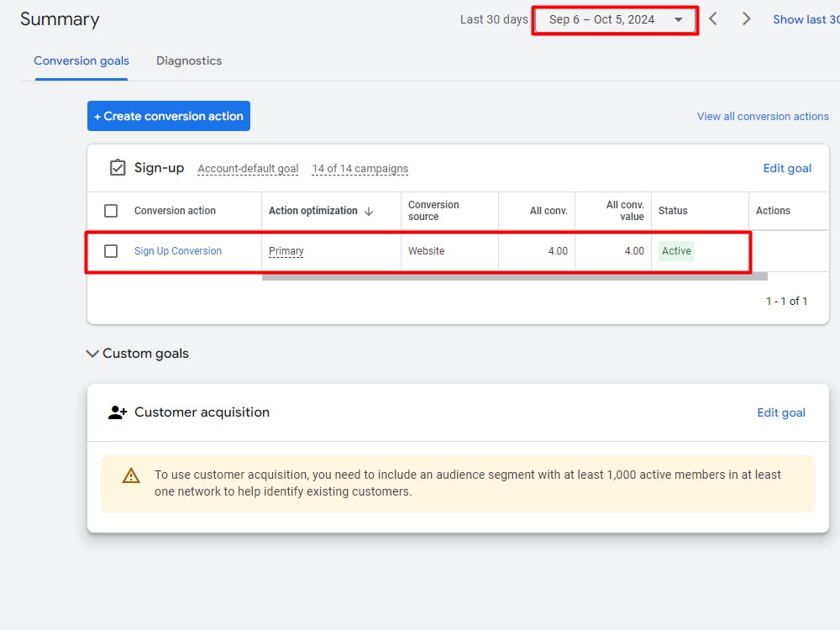This screenshot has height=630, width=840.
Task: Click the Customer acquisition person icon
Action: [x=118, y=412]
